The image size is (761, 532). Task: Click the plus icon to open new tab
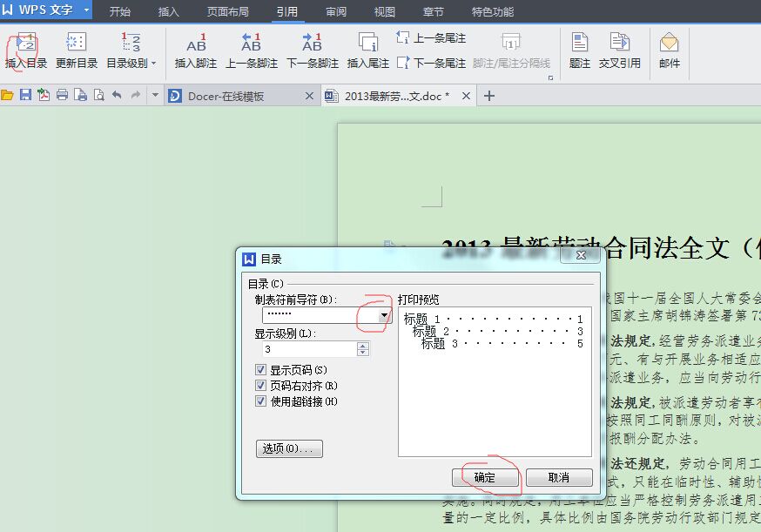pos(489,96)
